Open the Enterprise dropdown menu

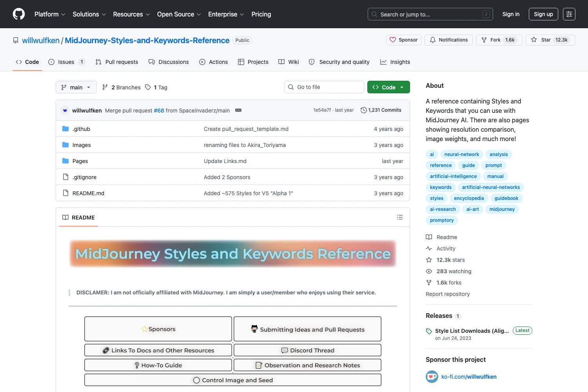[x=226, y=14]
